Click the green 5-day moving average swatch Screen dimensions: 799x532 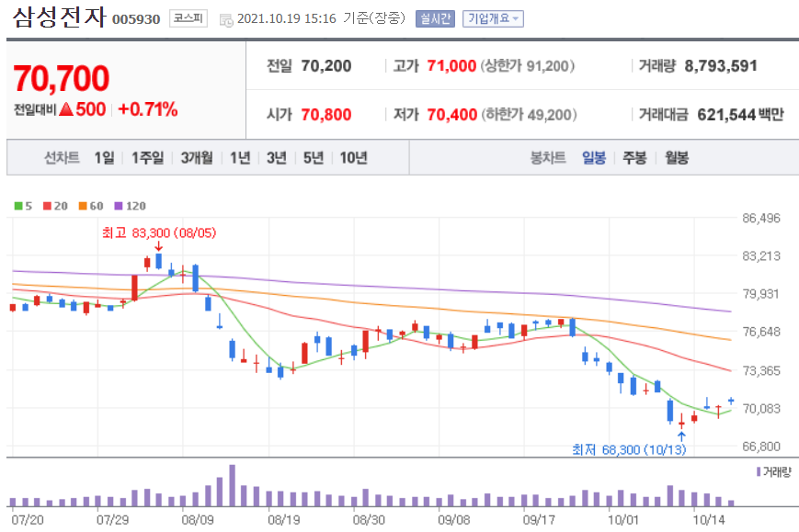(x=18, y=206)
